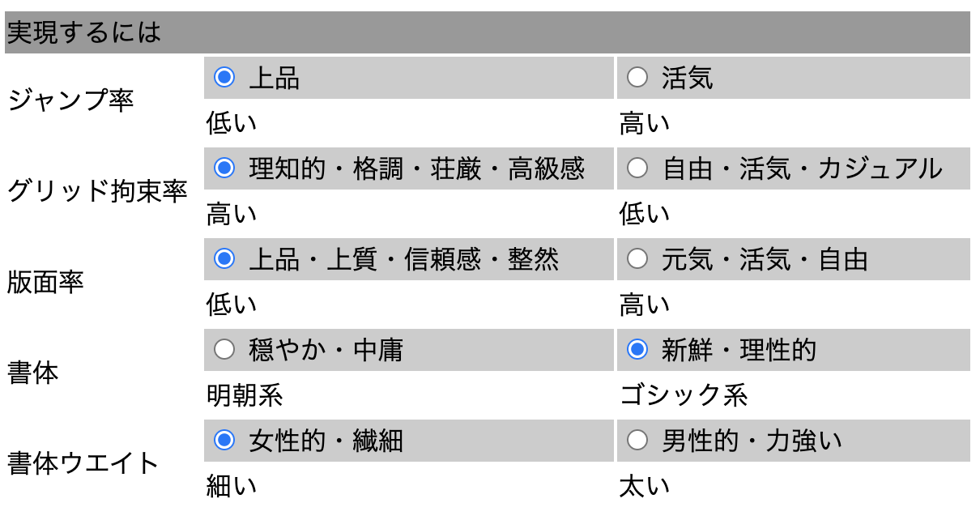The height and width of the screenshot is (520, 980).
Task: Click the 書体ウエイト row label
Action: [x=83, y=463]
